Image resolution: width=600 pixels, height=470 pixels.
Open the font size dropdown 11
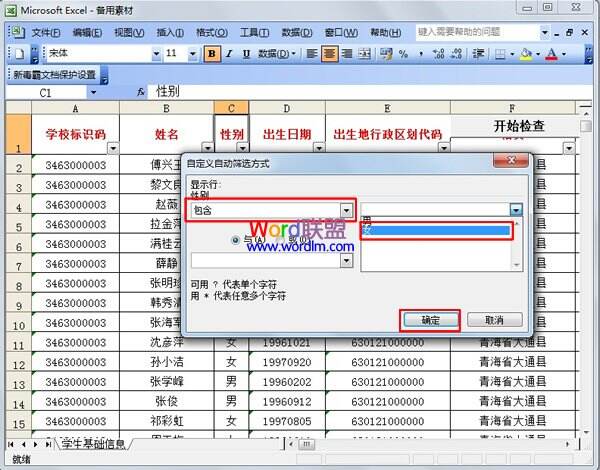click(192, 54)
